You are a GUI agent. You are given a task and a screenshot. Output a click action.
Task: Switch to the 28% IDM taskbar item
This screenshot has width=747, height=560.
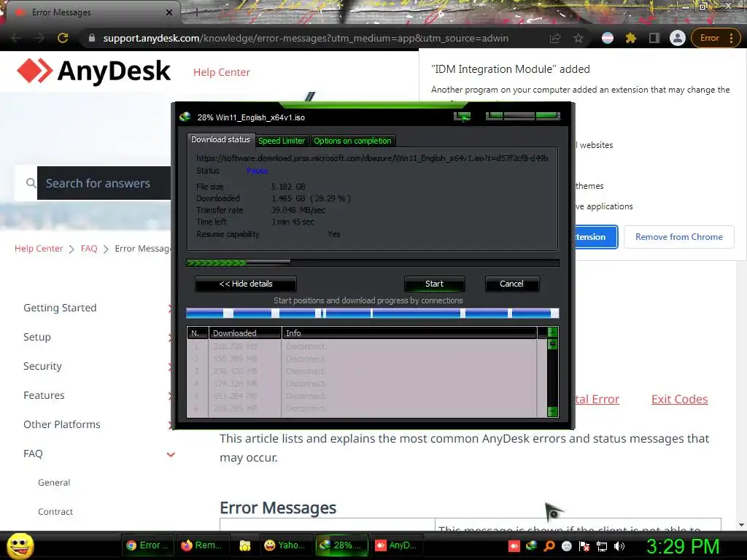(x=341, y=545)
